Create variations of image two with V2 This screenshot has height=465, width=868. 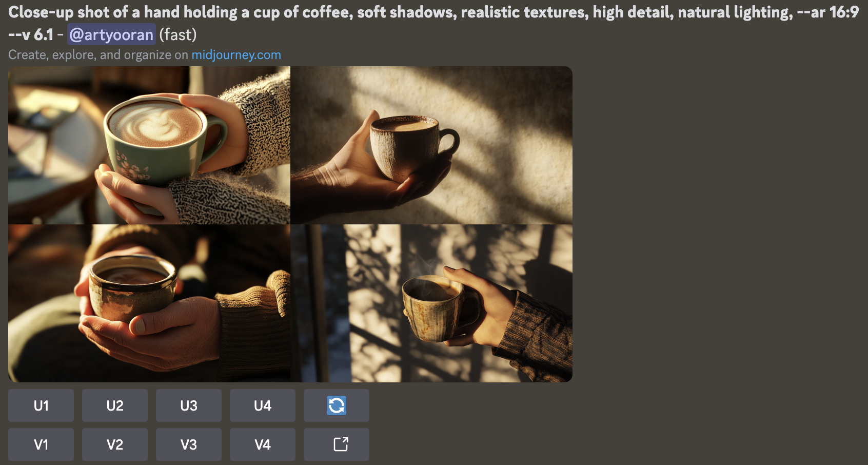tap(115, 444)
